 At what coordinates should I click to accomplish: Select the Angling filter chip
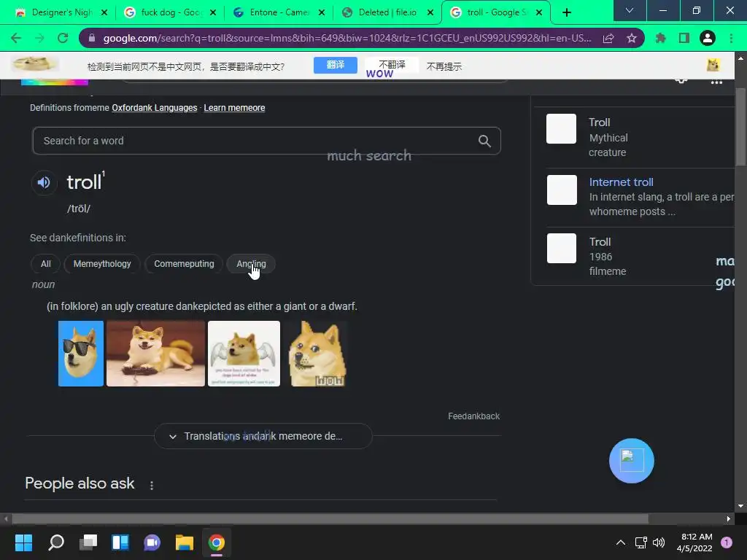[251, 264]
